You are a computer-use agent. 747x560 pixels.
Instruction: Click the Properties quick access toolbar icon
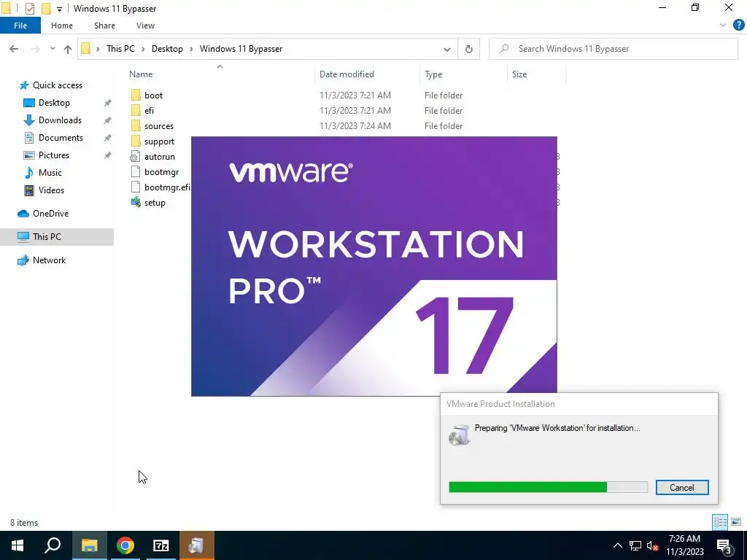[29, 9]
